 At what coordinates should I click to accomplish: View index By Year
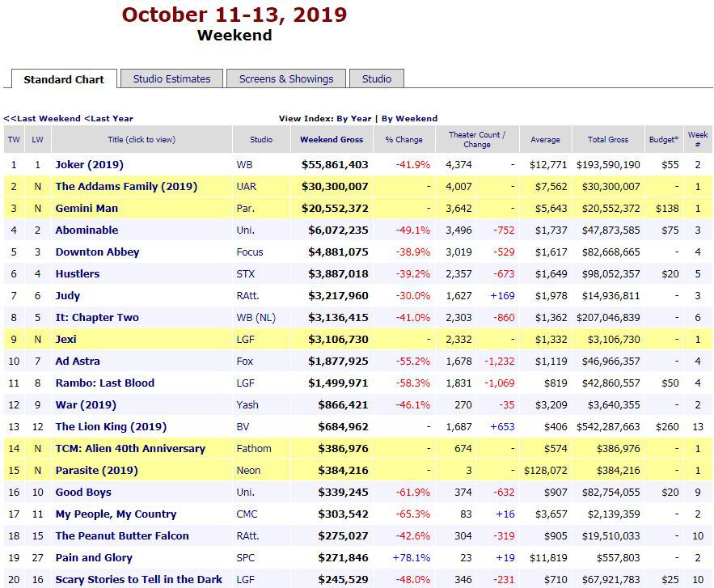[x=354, y=118]
